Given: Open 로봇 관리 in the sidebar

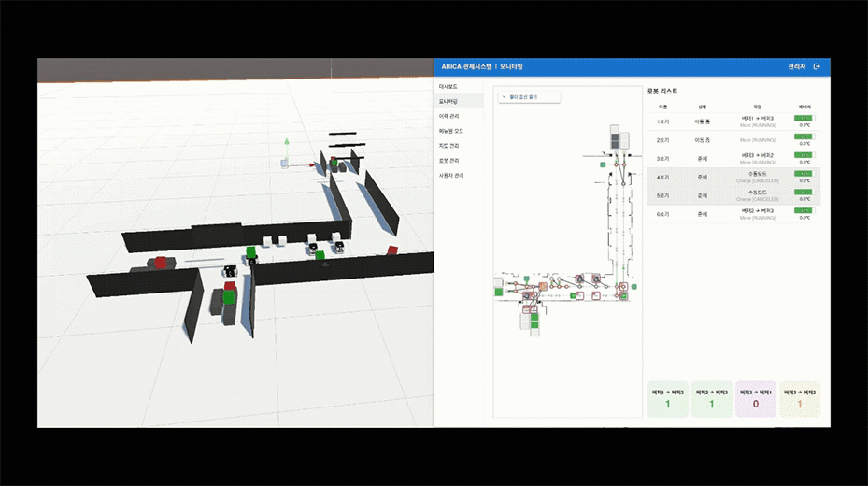Looking at the screenshot, I should [449, 161].
